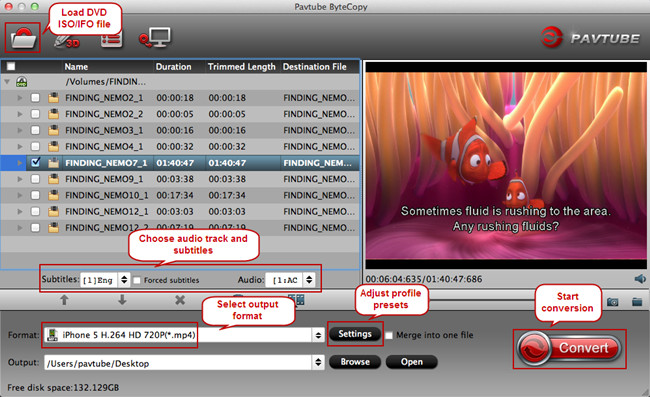Click the Open button

pos(412,362)
